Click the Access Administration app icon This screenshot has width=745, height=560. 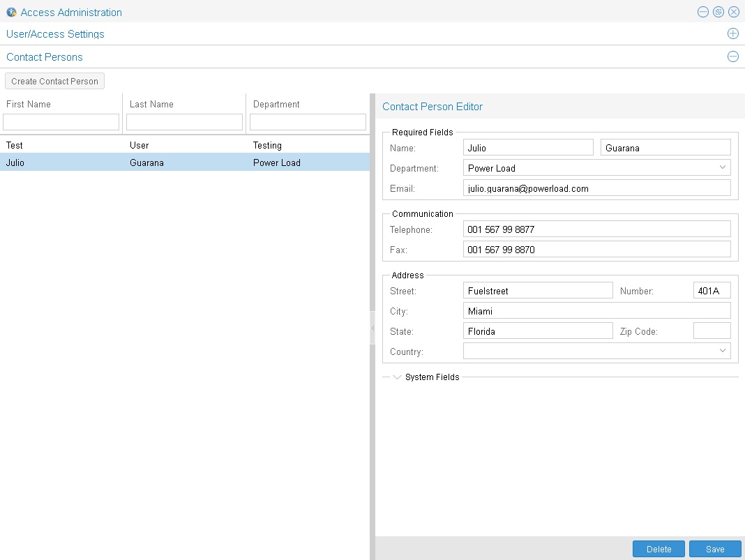[x=11, y=12]
